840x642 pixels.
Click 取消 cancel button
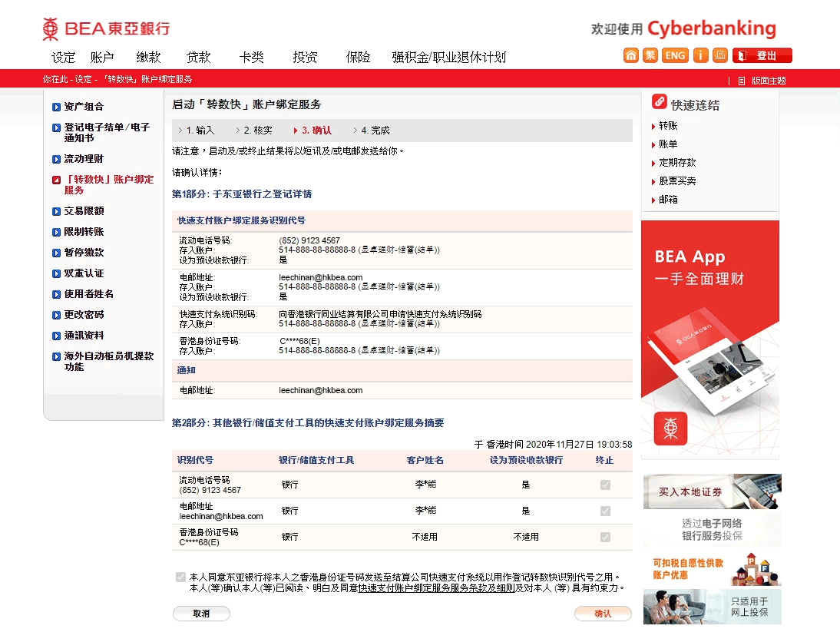pyautogui.click(x=201, y=614)
